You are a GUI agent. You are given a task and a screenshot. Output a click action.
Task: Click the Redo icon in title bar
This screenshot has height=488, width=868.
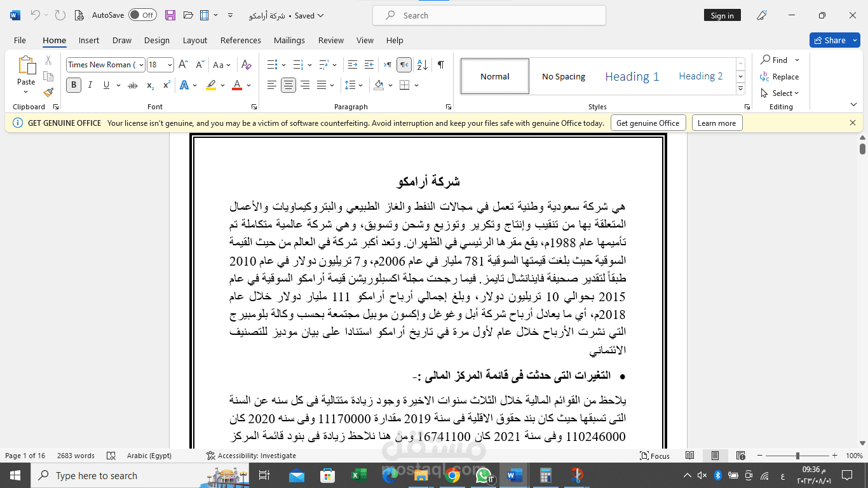click(x=60, y=15)
